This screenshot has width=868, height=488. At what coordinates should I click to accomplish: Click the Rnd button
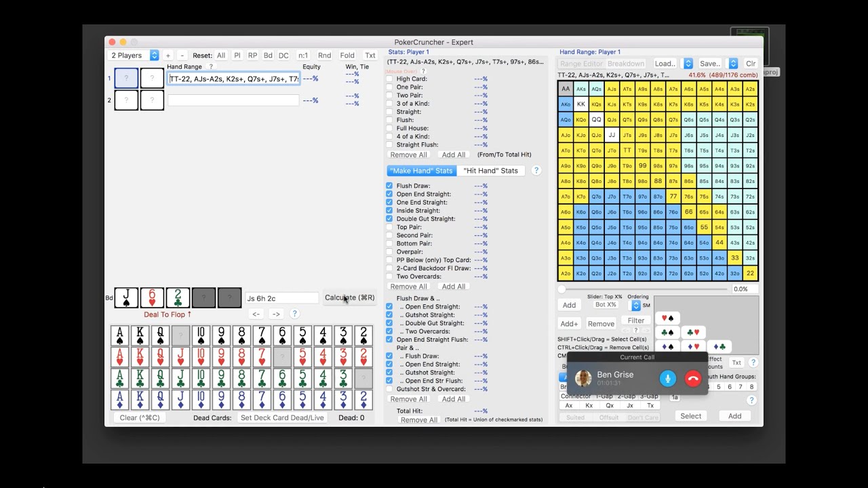point(325,56)
